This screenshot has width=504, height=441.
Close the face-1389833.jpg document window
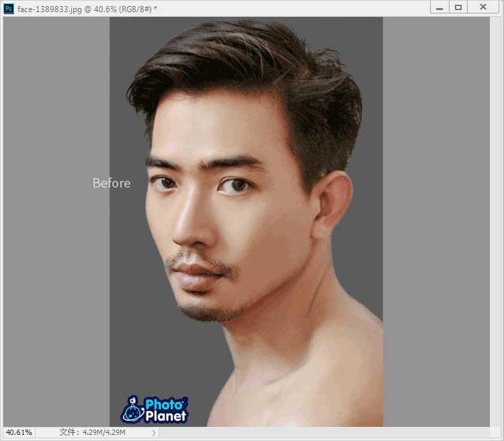(482, 7)
